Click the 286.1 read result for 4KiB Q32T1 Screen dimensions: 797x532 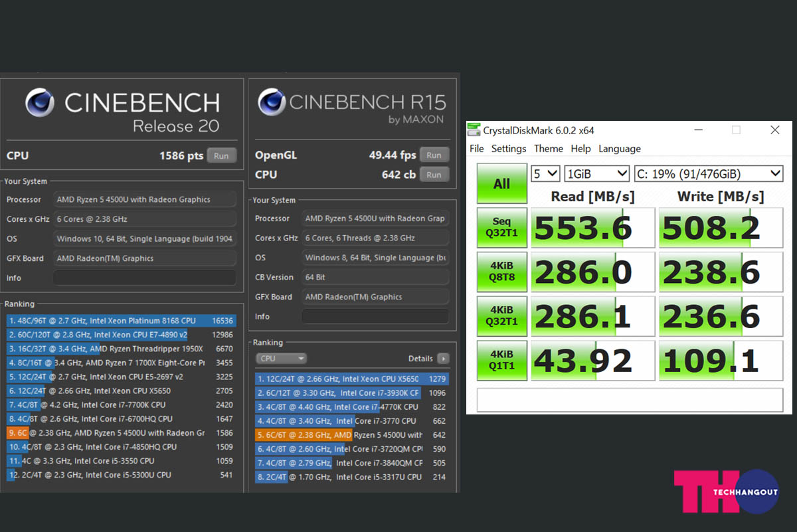point(592,317)
